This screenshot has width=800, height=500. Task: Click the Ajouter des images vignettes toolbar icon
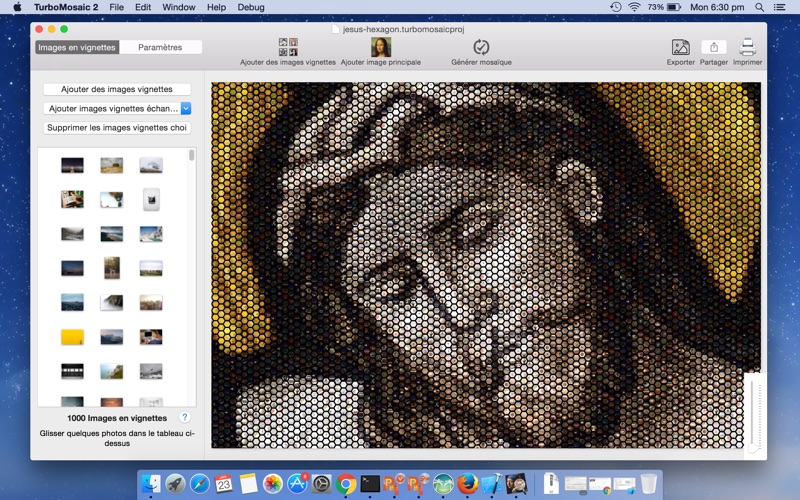click(x=288, y=47)
